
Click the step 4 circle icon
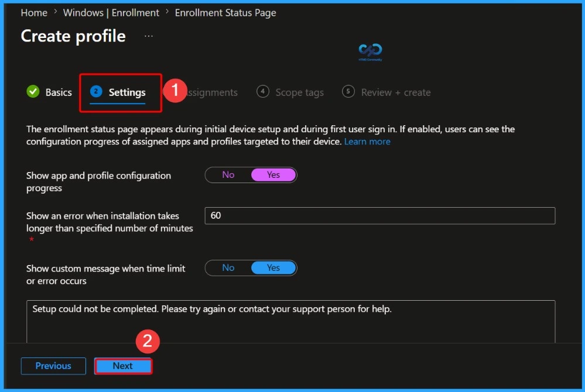coord(263,91)
